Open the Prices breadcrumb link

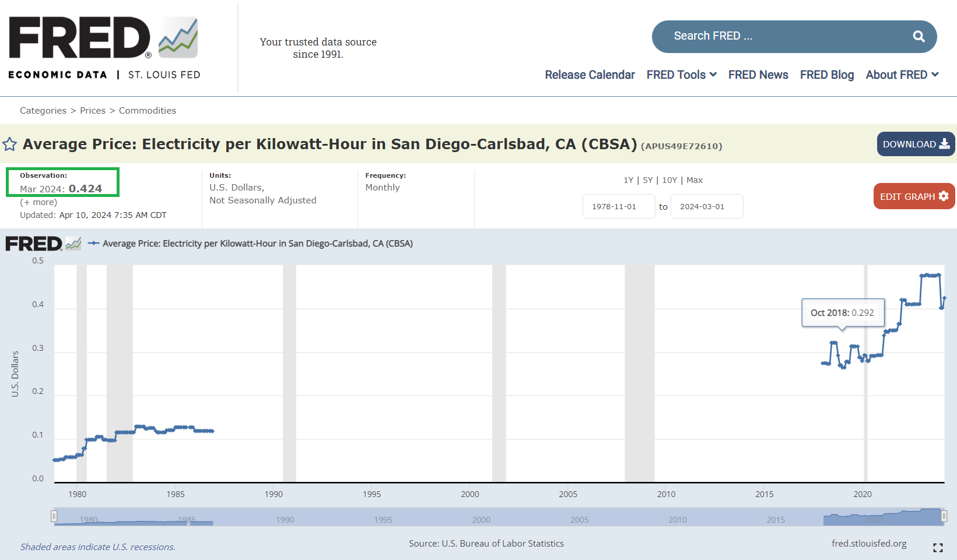93,111
